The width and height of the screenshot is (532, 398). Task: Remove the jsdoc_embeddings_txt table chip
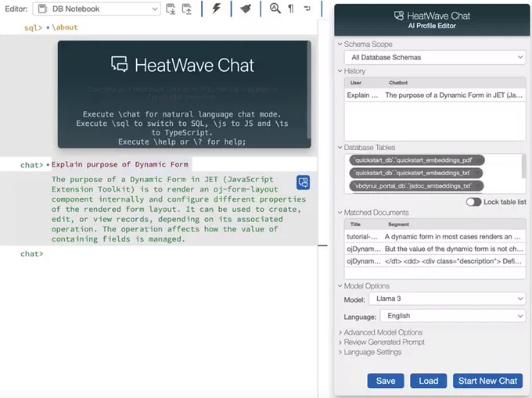coord(478,186)
